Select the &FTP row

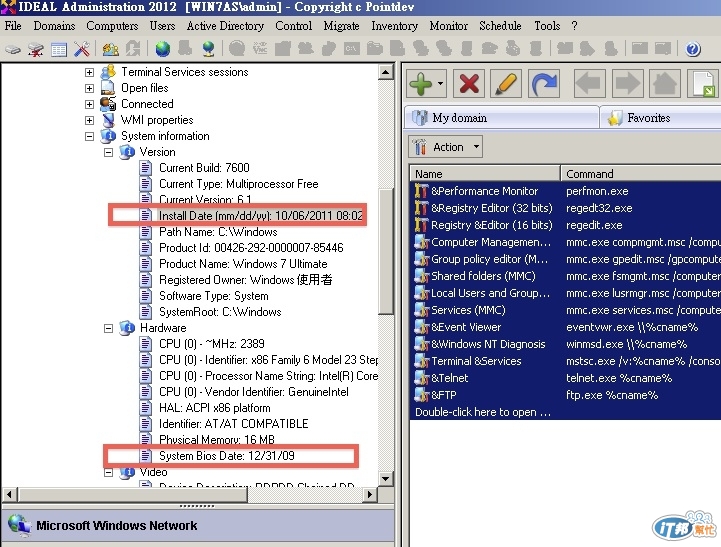pyautogui.click(x=565, y=395)
